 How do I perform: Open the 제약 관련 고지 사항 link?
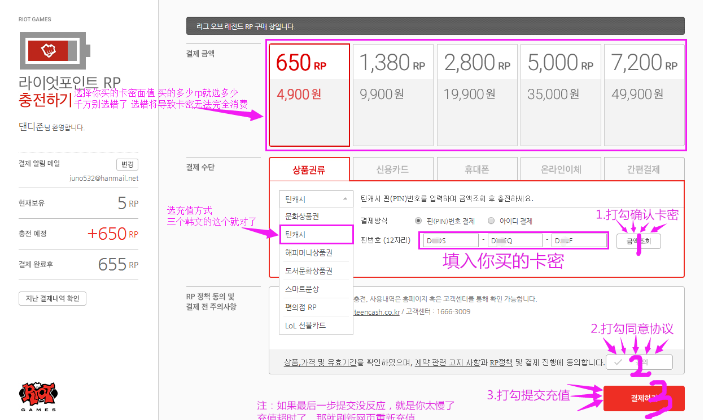coord(447,362)
